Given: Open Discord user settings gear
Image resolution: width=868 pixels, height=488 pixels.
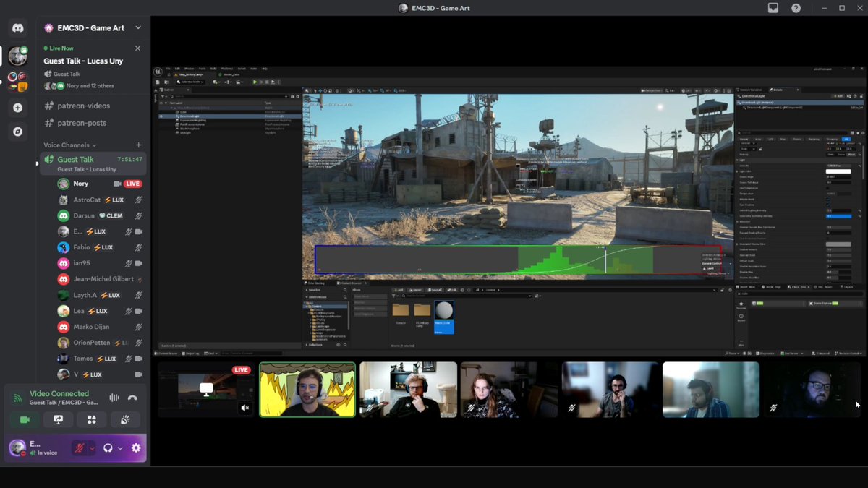Looking at the screenshot, I should click(x=136, y=448).
